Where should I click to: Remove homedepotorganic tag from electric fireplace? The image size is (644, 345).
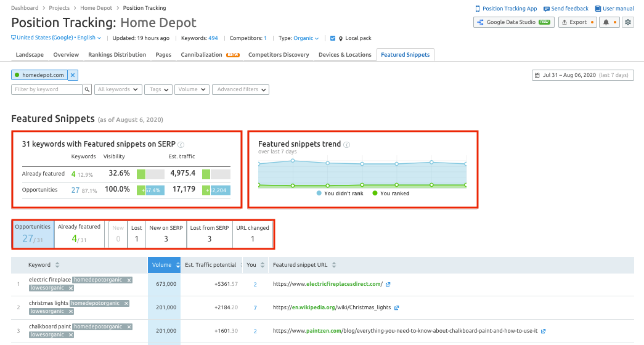(129, 280)
